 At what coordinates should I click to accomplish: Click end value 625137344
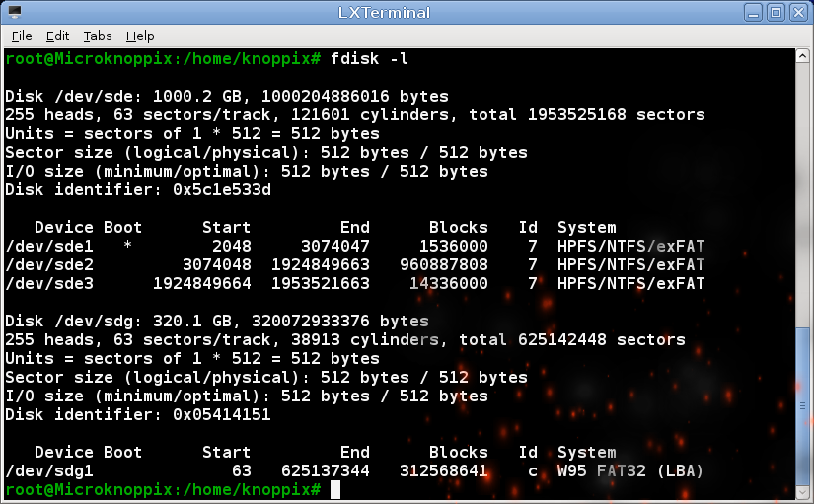coord(326,470)
